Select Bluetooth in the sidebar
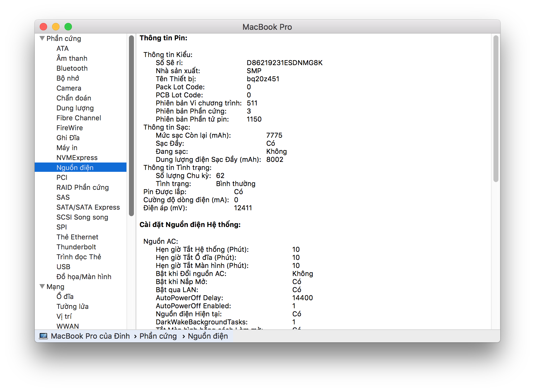535x392 pixels. pos(72,68)
